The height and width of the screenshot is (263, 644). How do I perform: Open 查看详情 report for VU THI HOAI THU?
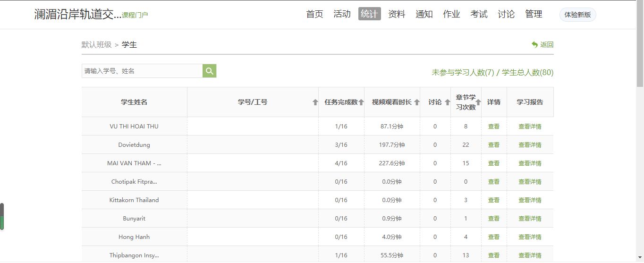(530, 127)
